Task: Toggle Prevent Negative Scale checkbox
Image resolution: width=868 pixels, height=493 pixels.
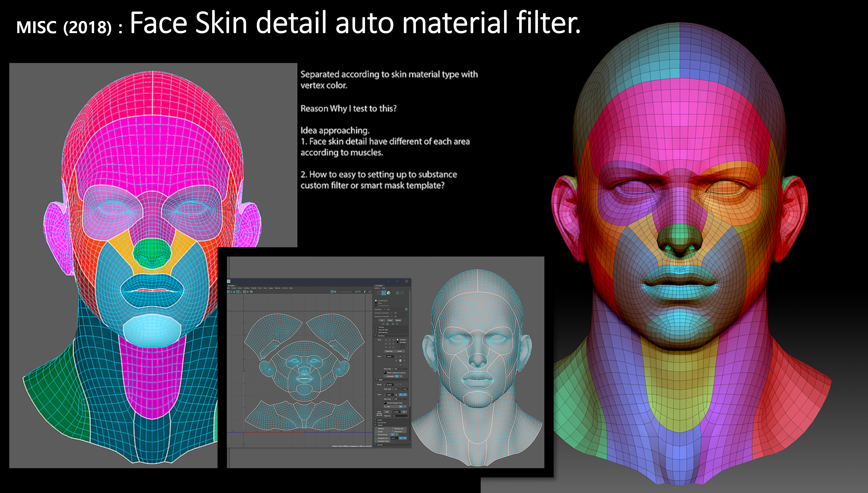Action: pos(385,403)
